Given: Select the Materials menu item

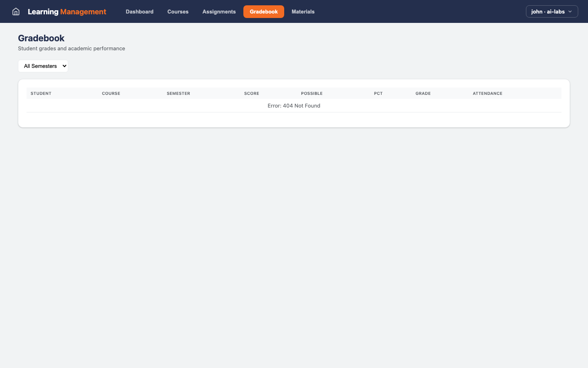Looking at the screenshot, I should point(303,11).
